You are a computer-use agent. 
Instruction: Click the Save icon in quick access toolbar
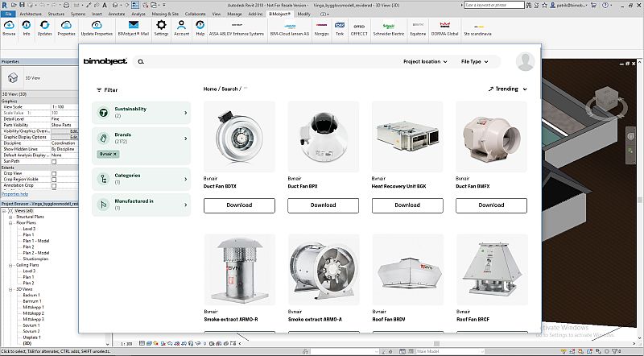[23, 5]
